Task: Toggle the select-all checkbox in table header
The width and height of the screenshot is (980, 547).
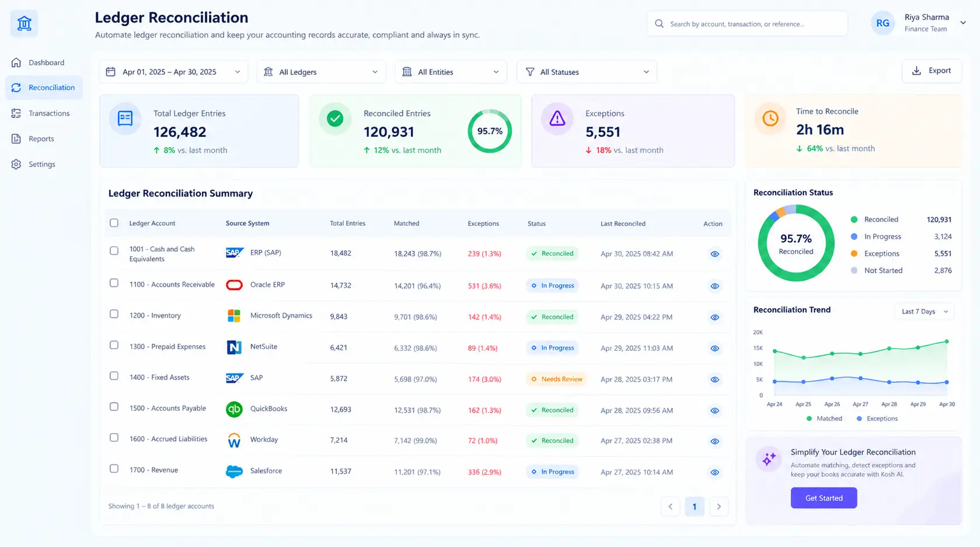Action: pyautogui.click(x=114, y=223)
